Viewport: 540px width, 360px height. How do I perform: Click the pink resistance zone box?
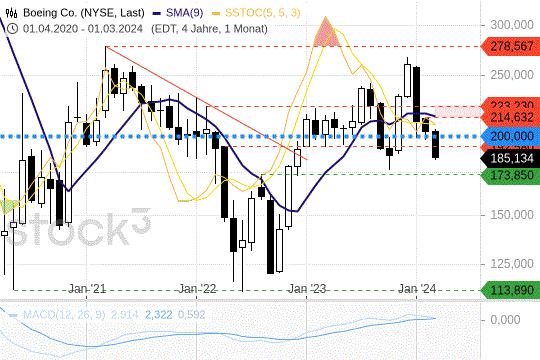tap(458, 112)
